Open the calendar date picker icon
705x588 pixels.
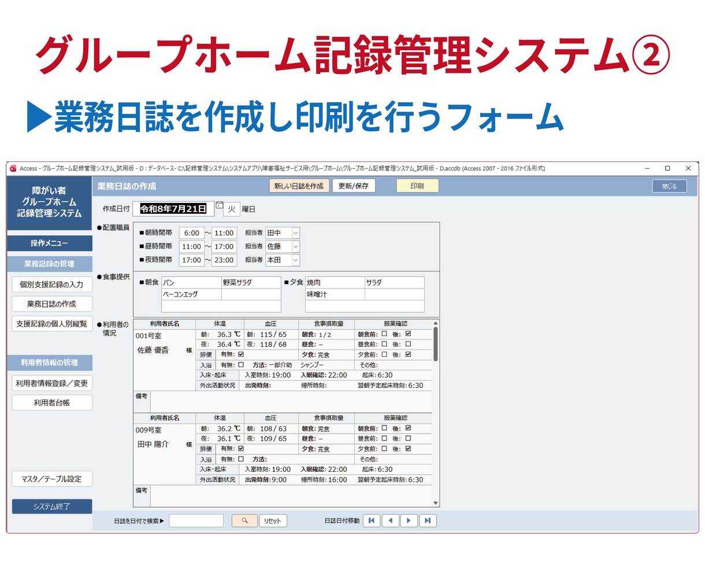220,205
